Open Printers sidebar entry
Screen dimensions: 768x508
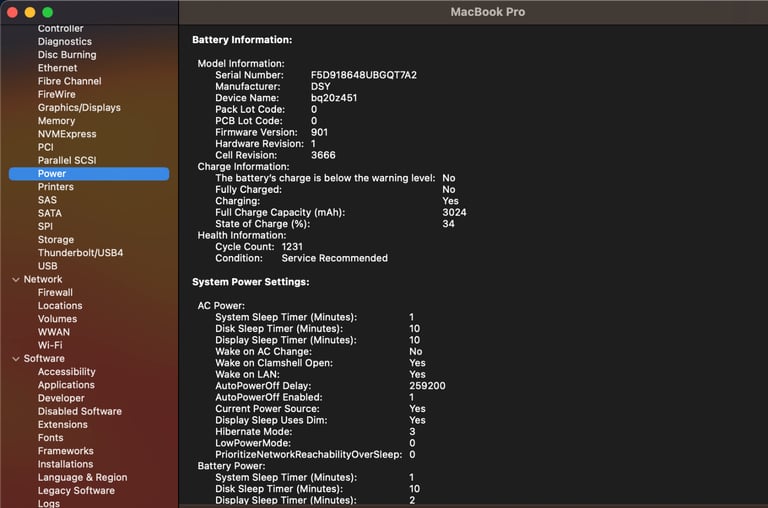56,187
